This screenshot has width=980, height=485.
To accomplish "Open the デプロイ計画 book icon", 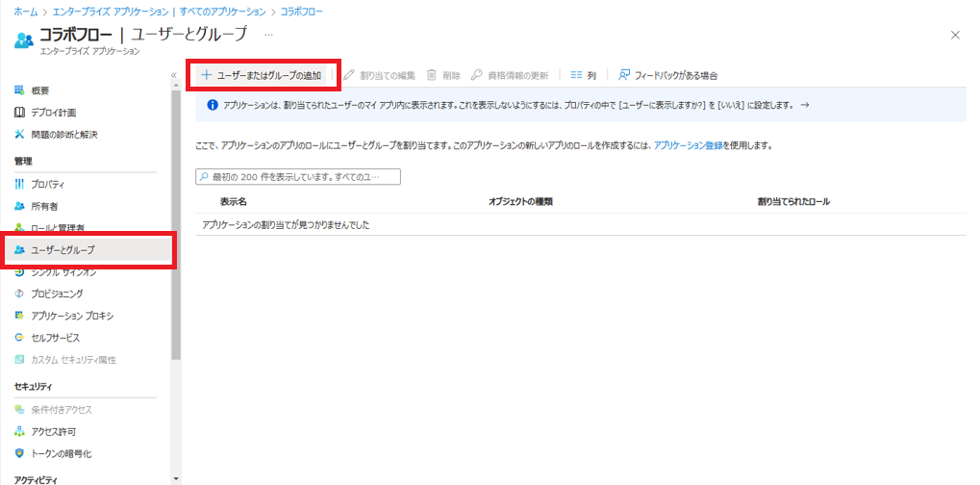I will [x=18, y=113].
